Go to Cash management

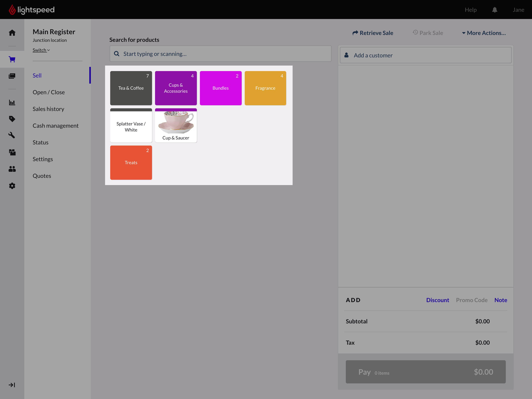[x=55, y=126]
